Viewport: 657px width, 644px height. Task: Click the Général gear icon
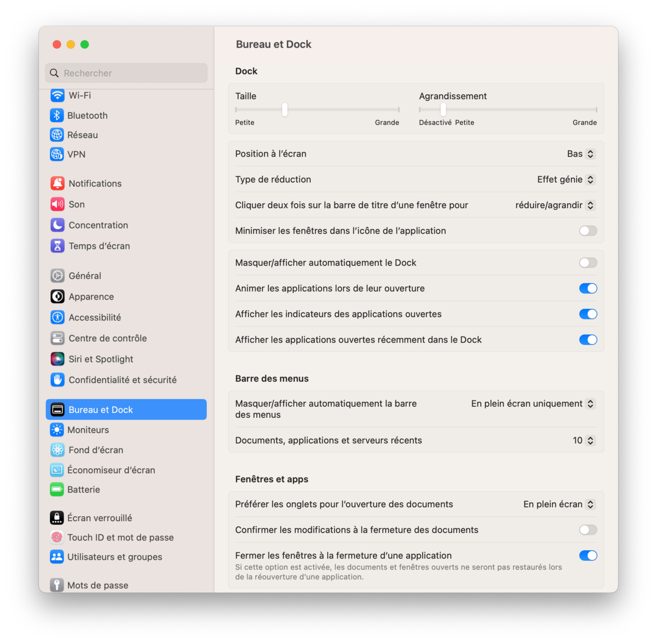click(57, 275)
